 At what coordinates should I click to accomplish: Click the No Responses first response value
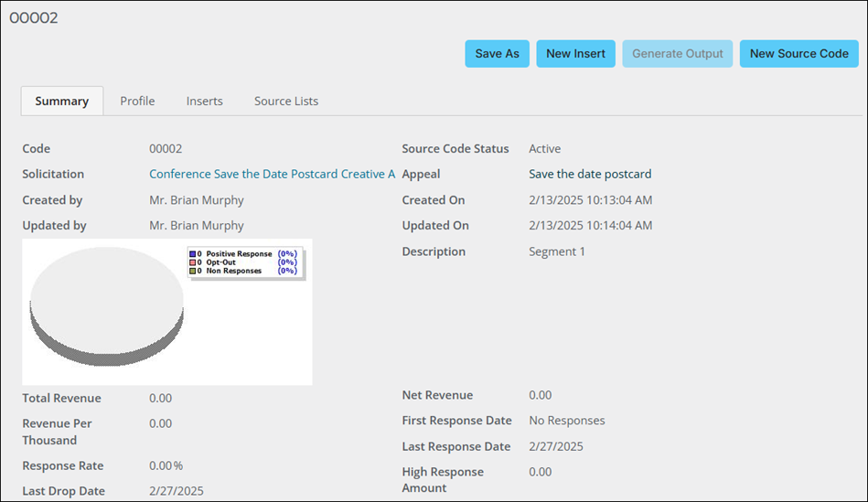(x=567, y=420)
